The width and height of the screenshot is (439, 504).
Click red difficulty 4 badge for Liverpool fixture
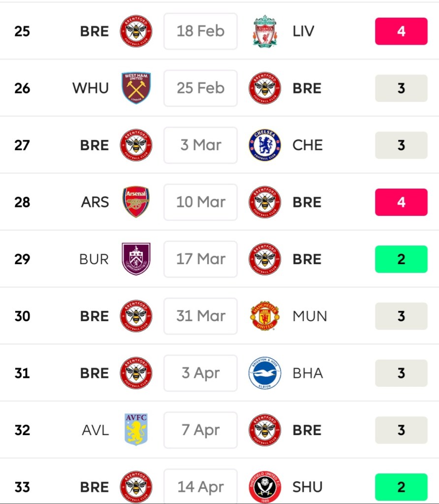(x=401, y=31)
